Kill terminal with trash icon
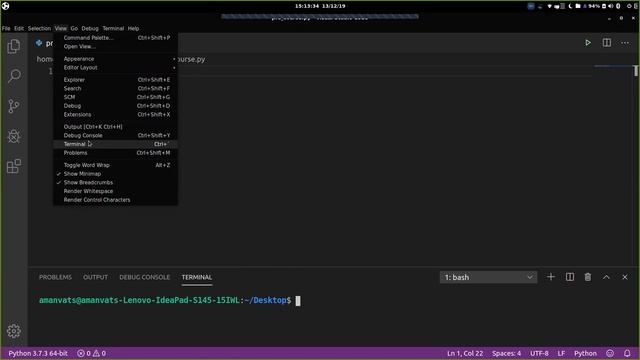The height and width of the screenshot is (360, 640). coord(588,277)
